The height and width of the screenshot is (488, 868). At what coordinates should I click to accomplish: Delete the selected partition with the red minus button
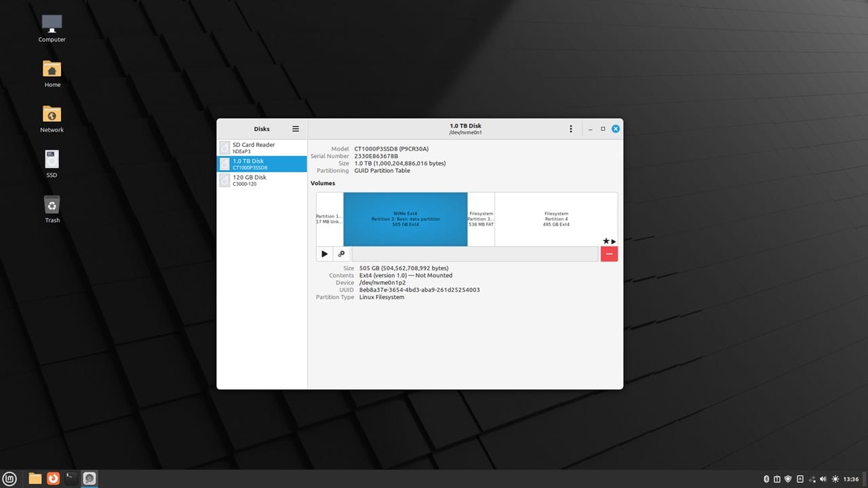[608, 253]
